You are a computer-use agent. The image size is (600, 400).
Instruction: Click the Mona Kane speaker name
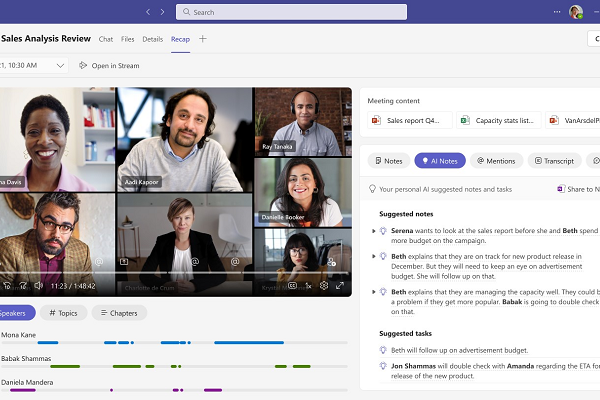tap(18, 335)
